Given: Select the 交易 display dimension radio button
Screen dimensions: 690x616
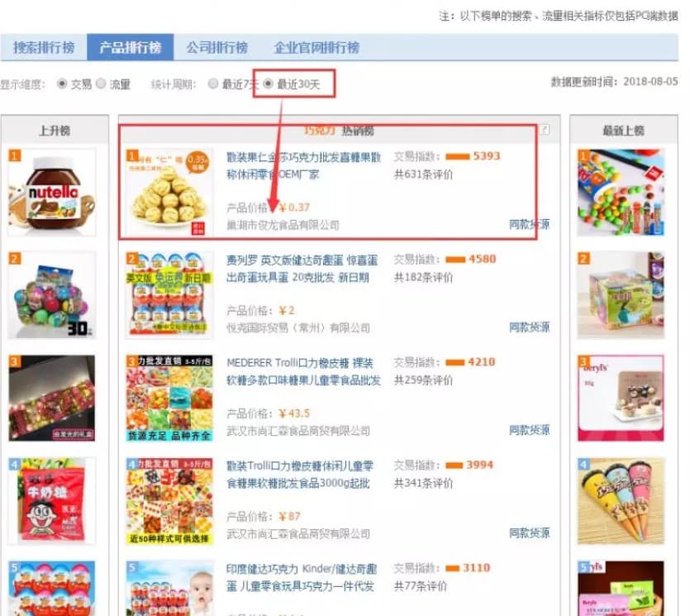Looking at the screenshot, I should click(62, 84).
